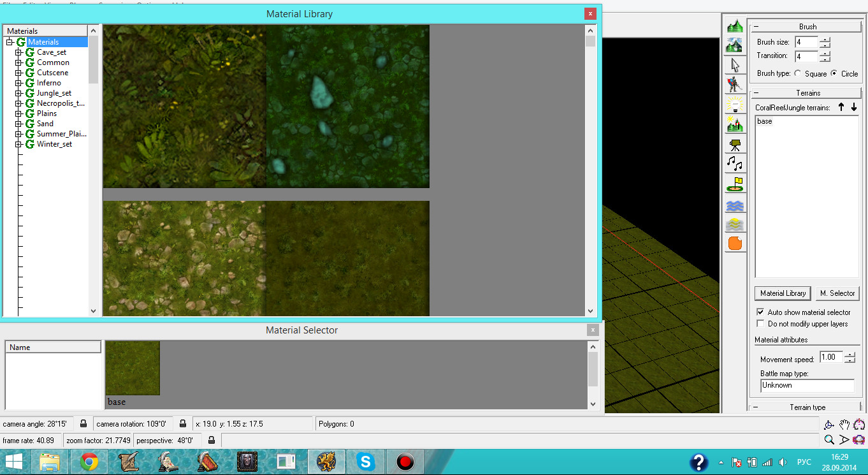
Task: Click the red record icon in taskbar
Action: pyautogui.click(x=405, y=462)
